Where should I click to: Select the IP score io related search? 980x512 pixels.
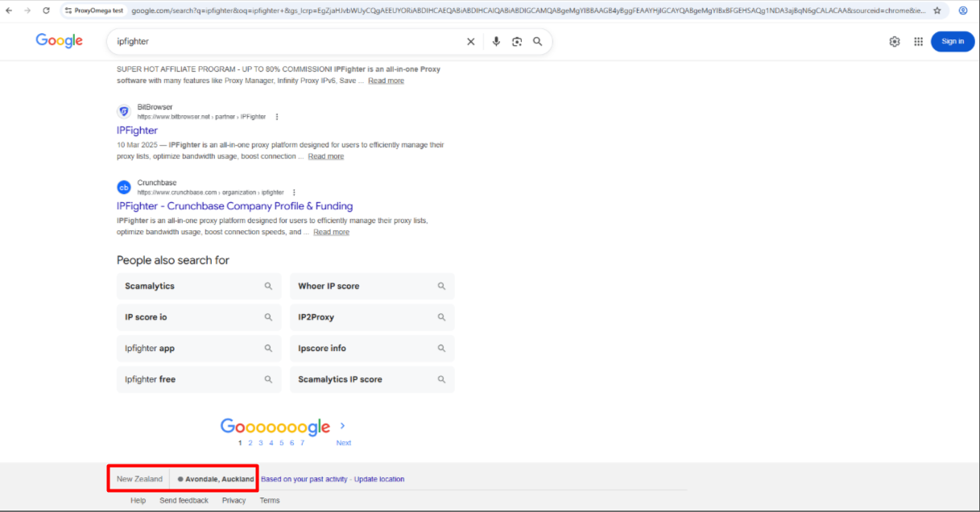coord(199,317)
